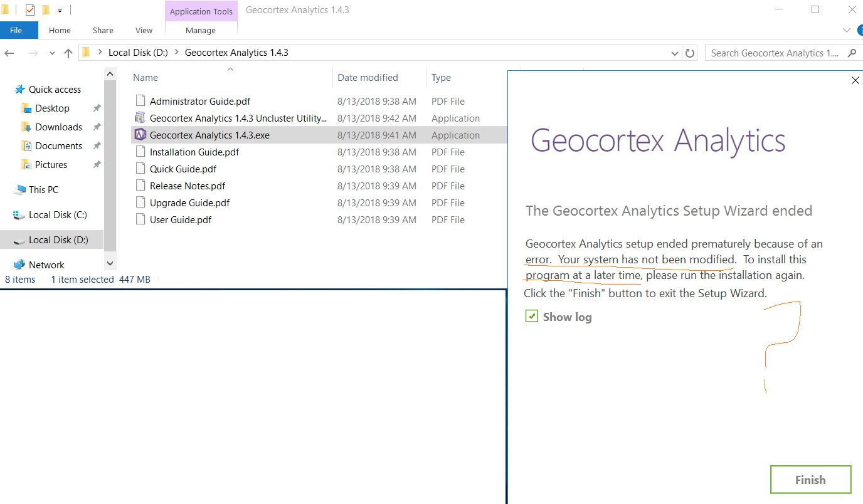Click the ribbon chevron near window edge

coord(847,30)
